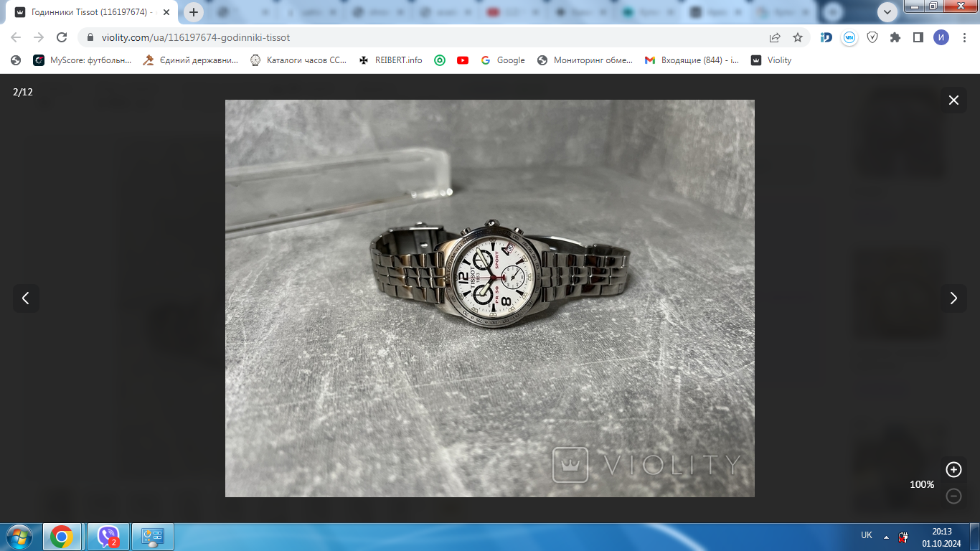980x551 pixels.
Task: Open Gmail Входящие (844) bookmark
Action: pyautogui.click(x=692, y=60)
